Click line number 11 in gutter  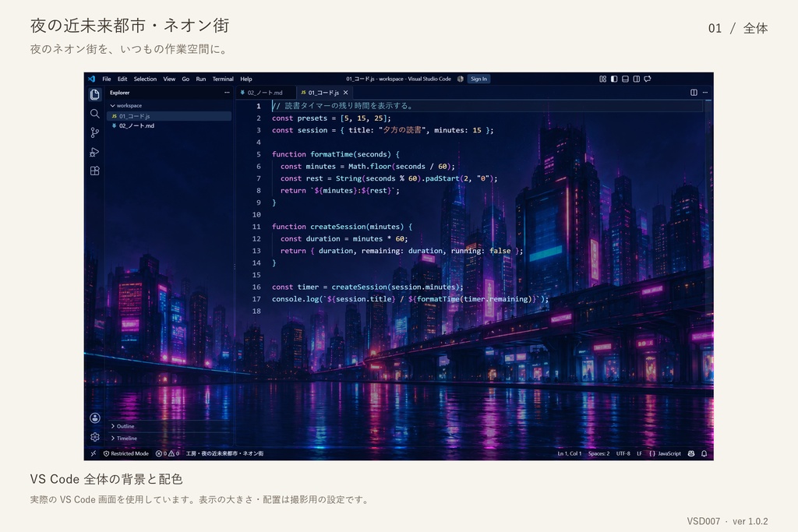(256, 227)
